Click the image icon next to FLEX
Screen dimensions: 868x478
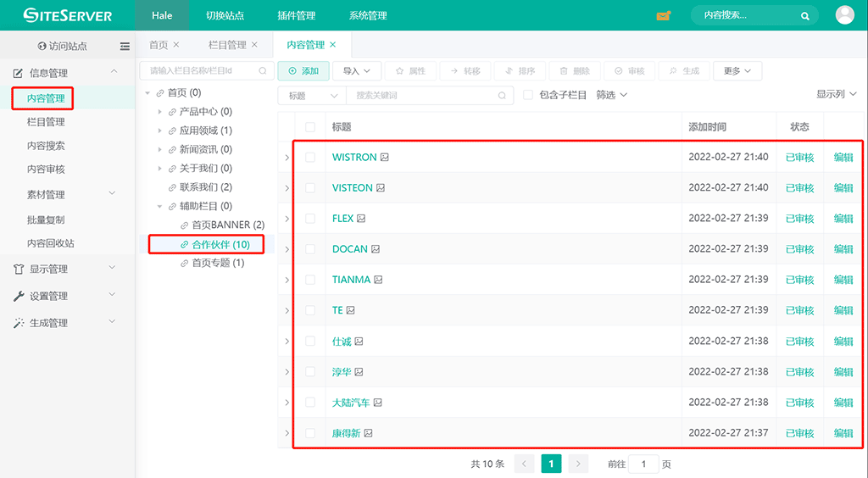[361, 219]
